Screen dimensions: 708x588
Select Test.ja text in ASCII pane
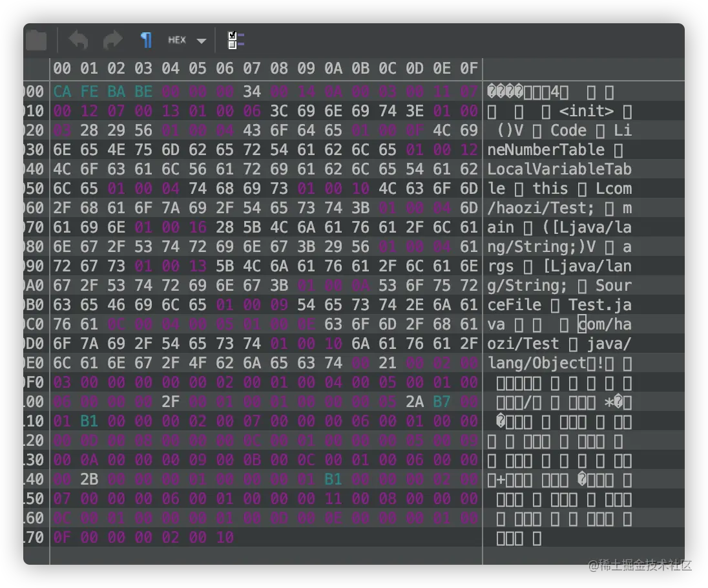click(x=600, y=305)
